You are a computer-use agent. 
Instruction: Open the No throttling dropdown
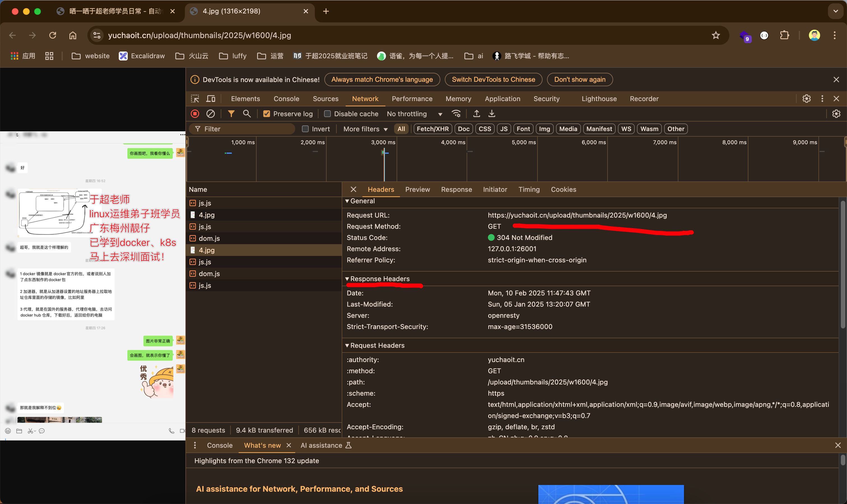click(414, 114)
